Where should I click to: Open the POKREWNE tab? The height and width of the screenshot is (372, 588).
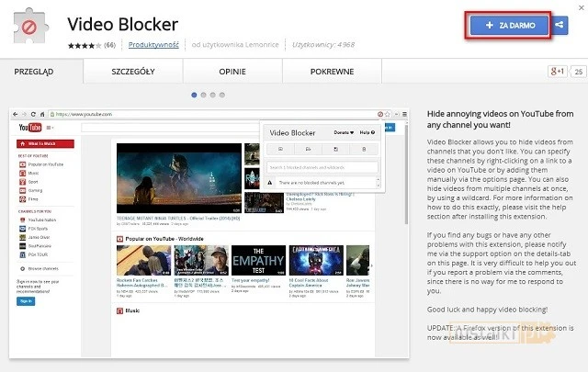333,72
